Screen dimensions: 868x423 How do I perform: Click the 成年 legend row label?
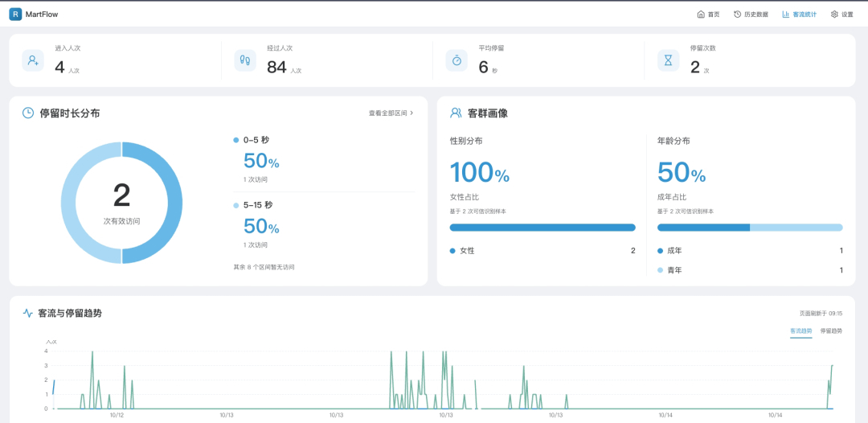674,251
